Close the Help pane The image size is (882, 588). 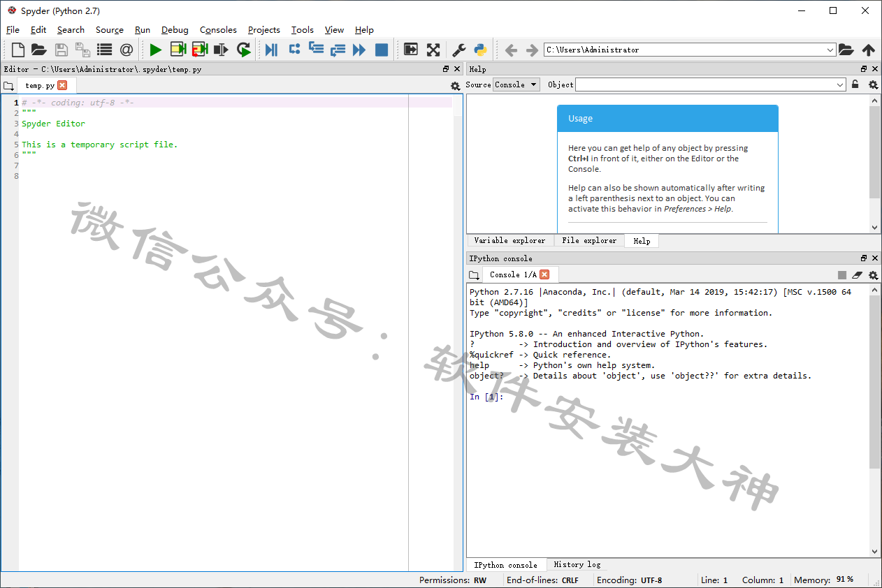[875, 69]
